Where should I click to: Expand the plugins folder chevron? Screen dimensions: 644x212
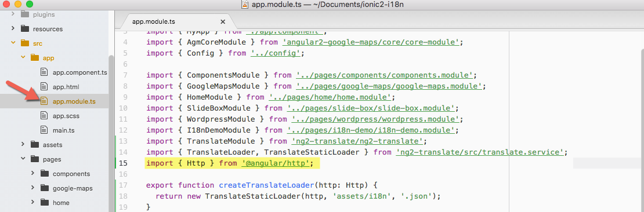[13, 14]
